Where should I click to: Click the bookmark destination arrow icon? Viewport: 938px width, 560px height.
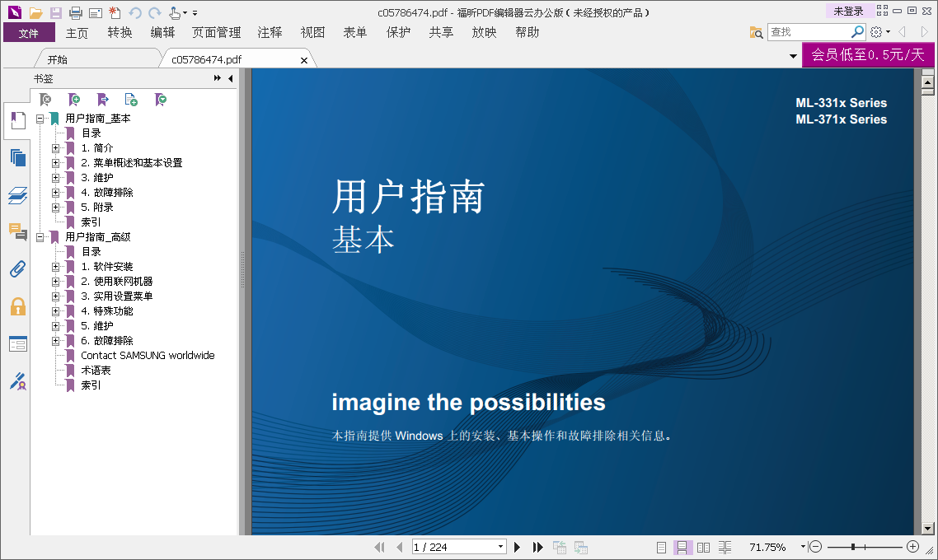103,99
